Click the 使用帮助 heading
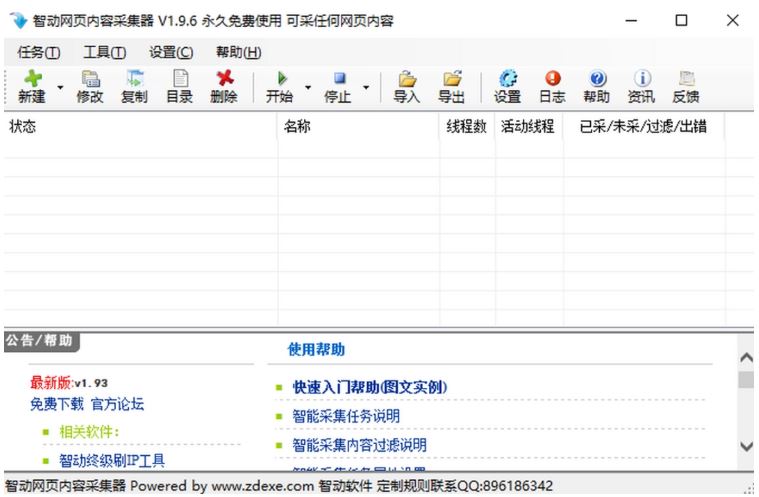 click(316, 349)
